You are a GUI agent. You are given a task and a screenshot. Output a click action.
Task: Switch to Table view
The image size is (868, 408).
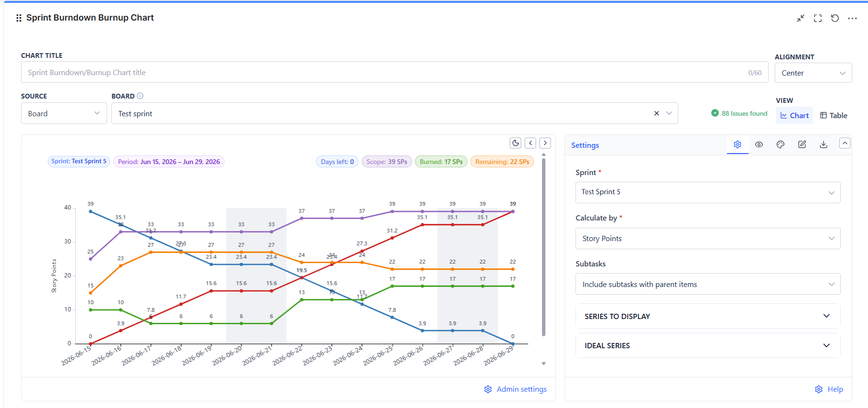(x=834, y=115)
